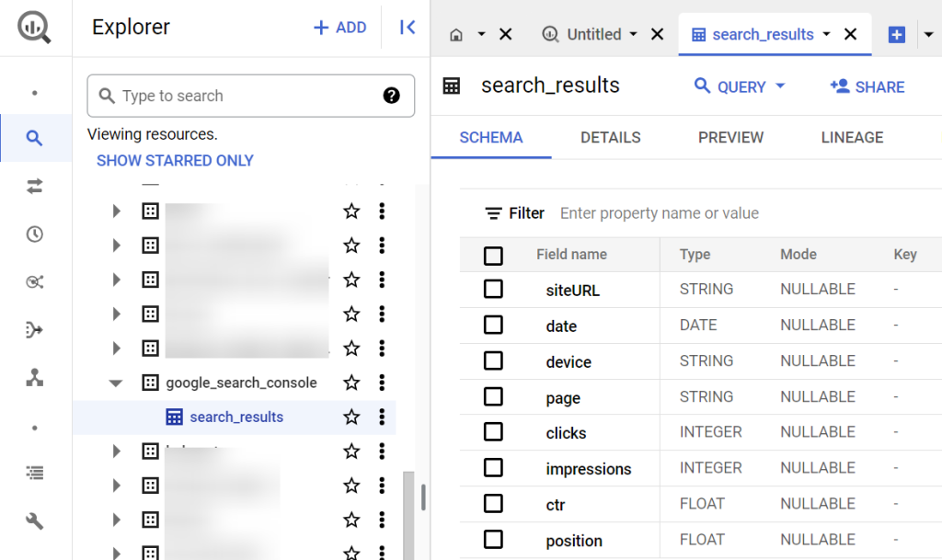
Task: Open Analytics Hub icon in sidebar
Action: click(34, 281)
